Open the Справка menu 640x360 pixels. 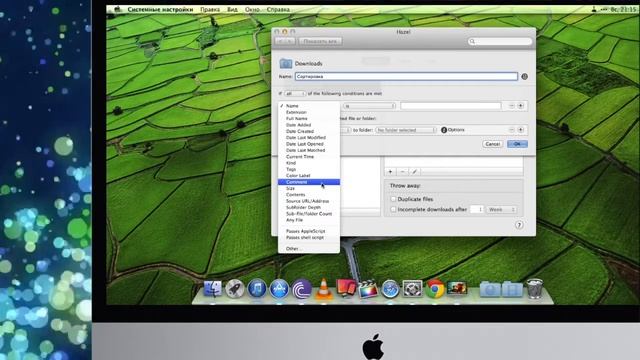point(278,9)
